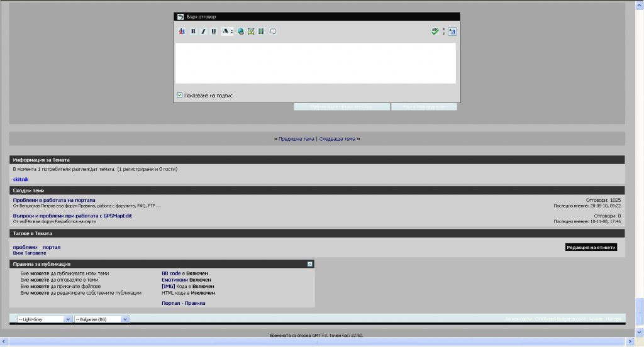Switch editor mode with the A/A icon
Viewport: 644px width, 347px height.
click(452, 31)
